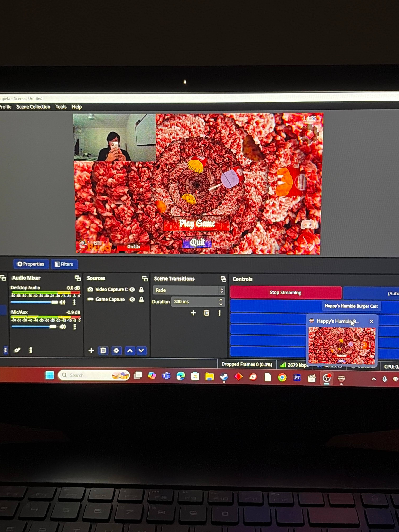399x532 pixels.
Task: Open the red diamond app from taskbar
Action: pos(238,377)
